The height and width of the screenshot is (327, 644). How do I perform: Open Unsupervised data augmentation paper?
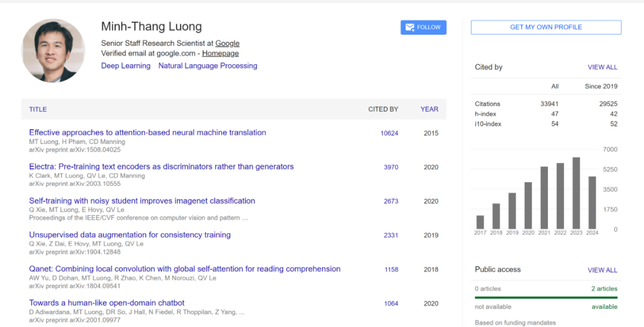coord(130,235)
